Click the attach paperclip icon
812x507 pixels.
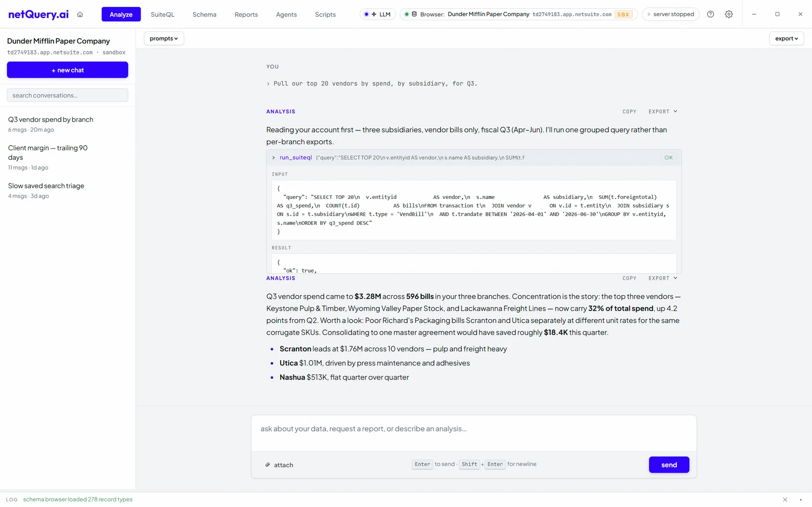[267, 465]
